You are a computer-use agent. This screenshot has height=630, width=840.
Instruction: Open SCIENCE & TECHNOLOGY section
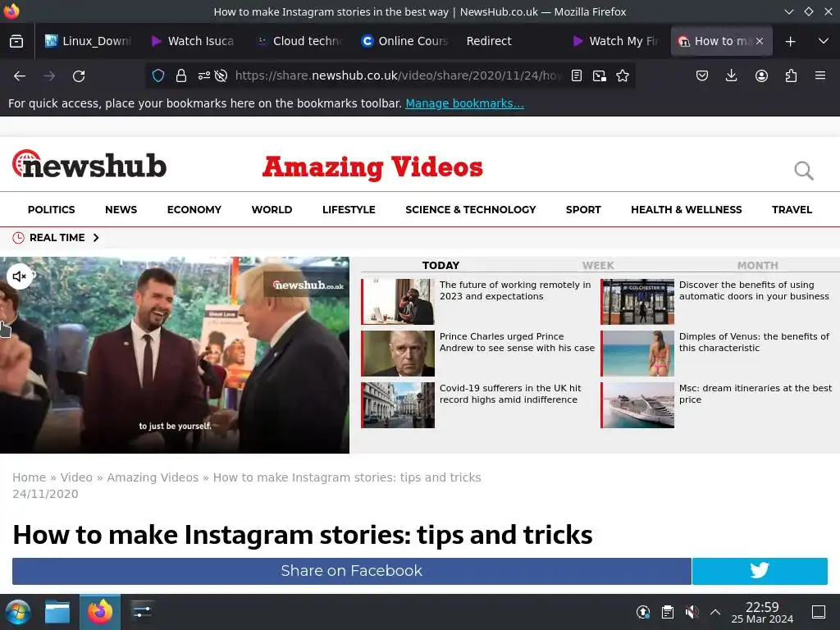click(470, 209)
